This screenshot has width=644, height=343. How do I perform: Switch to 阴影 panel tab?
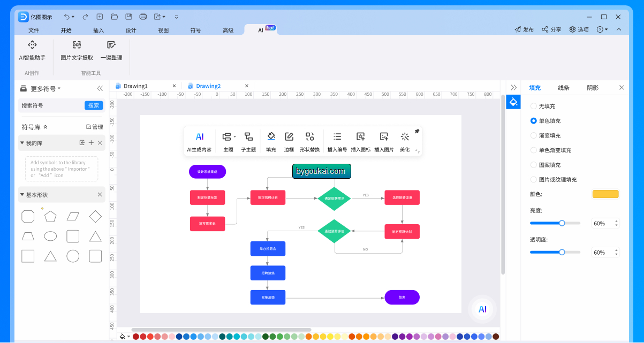point(593,88)
